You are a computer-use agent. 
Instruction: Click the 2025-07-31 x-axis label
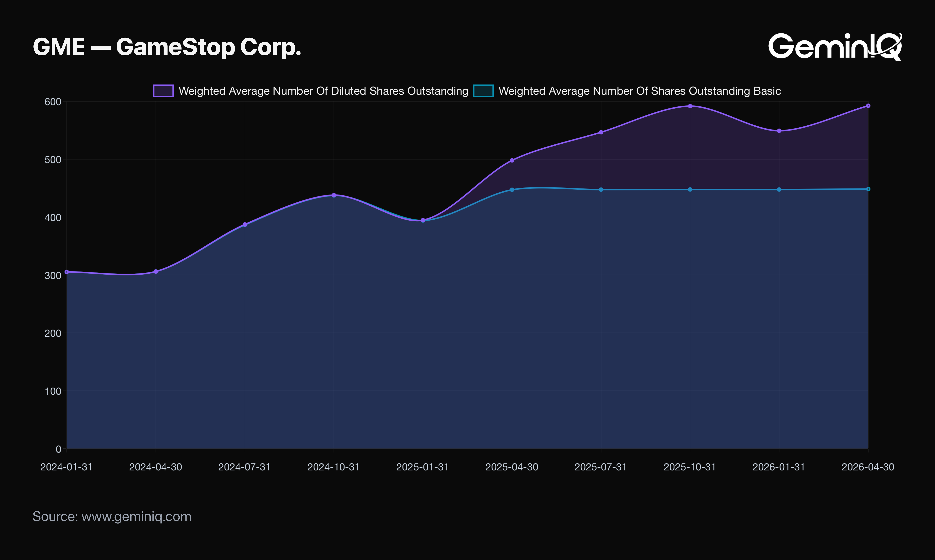[x=601, y=467]
